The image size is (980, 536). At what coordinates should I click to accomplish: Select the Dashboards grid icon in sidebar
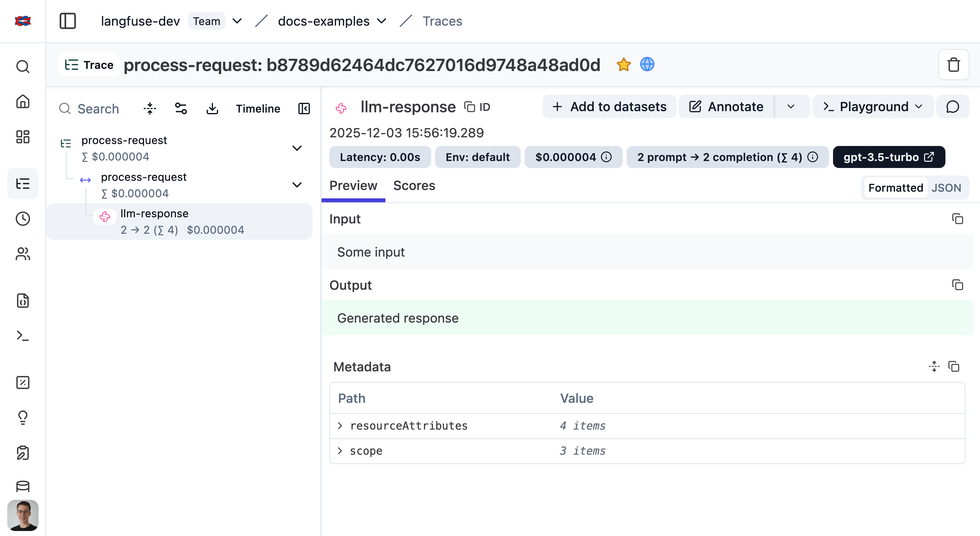coord(22,137)
